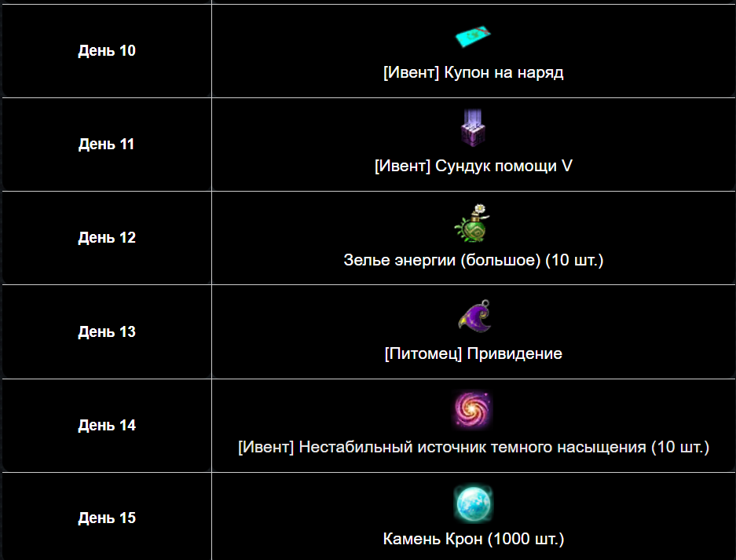
Task: Click the 'День 10' row header
Action: pos(107,51)
